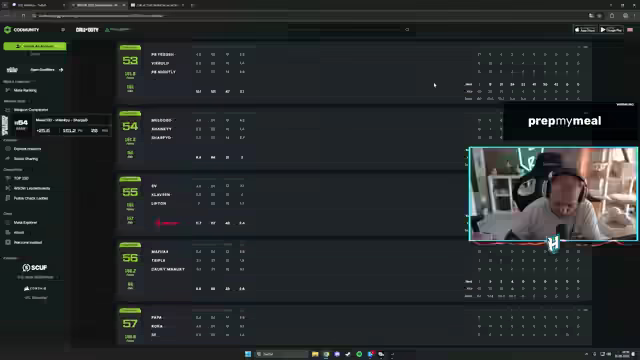640x360 pixels.
Task: Open File Explorer from the taskbar
Action: coord(315,354)
